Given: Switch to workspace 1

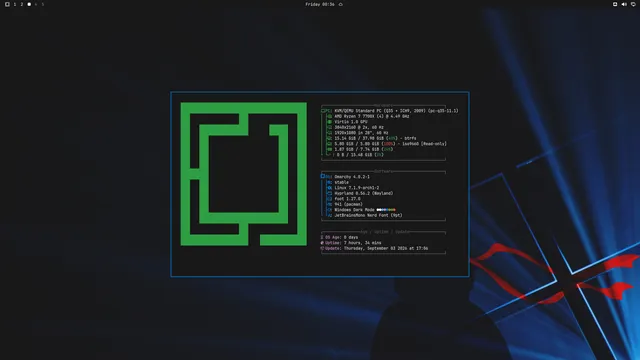Looking at the screenshot, I should point(15,4).
